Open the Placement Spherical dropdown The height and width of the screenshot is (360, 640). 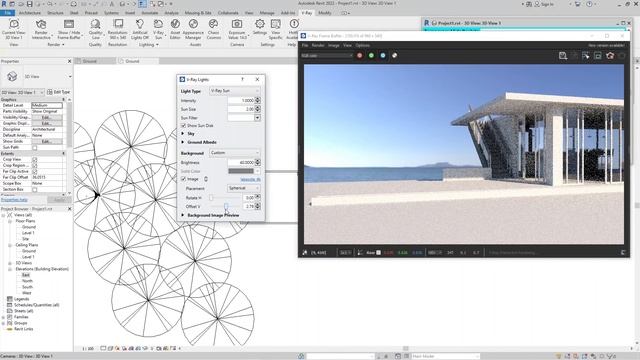pos(243,188)
